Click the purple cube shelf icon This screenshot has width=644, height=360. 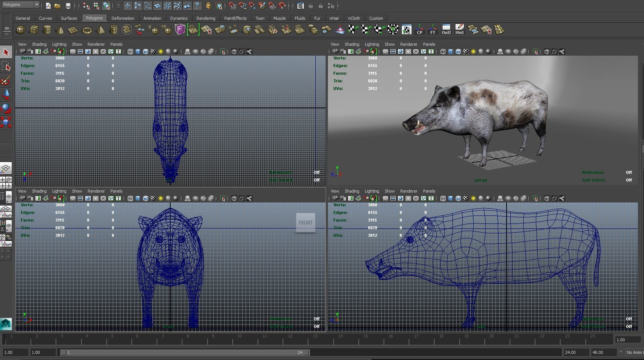click(180, 30)
